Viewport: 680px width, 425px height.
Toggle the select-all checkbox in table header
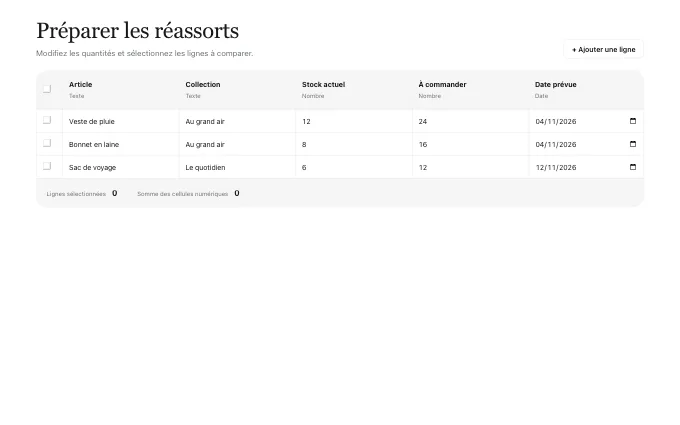47,89
